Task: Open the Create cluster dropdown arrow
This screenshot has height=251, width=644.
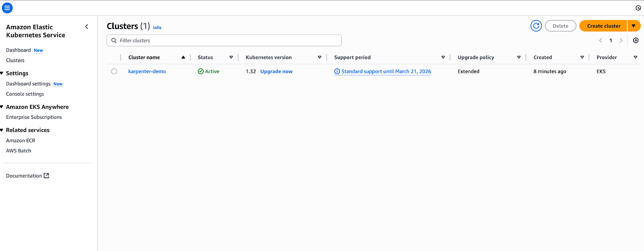Action: point(633,26)
